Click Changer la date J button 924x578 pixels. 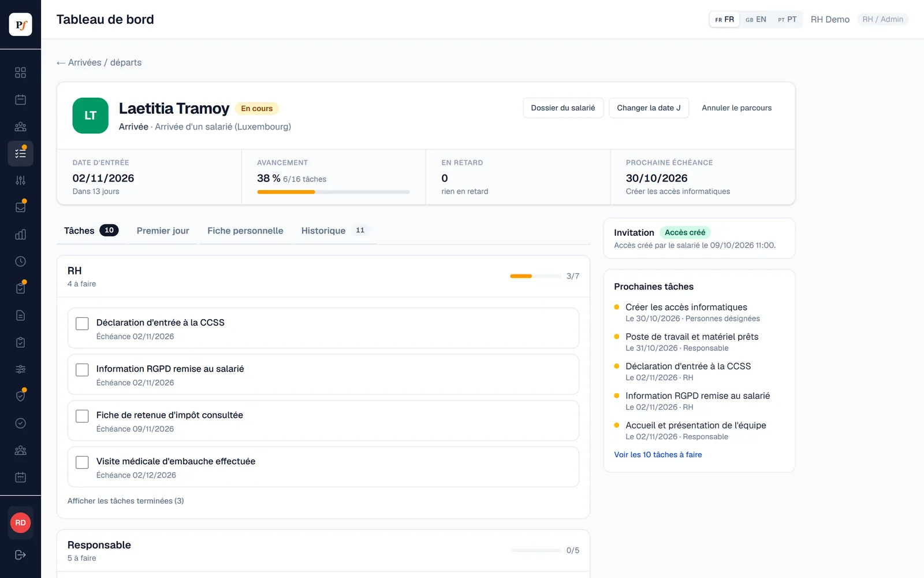click(649, 108)
